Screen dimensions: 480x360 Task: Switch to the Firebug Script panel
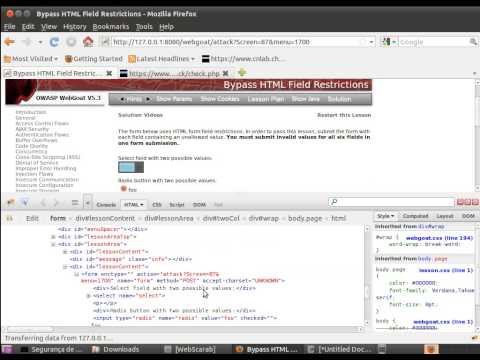[177, 205]
